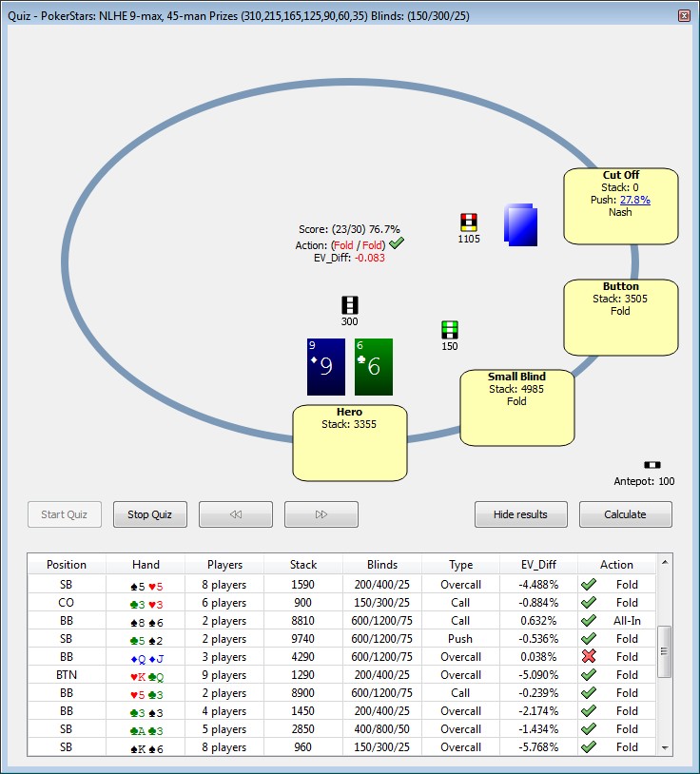Screen dimensions: 700x774
Task: Click the green checkmark beside Action
Action: tap(397, 242)
